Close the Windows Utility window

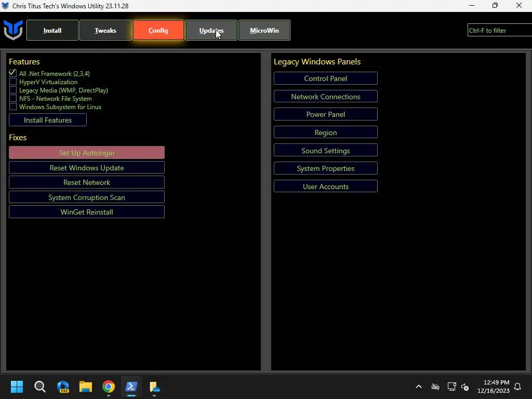[519, 5]
